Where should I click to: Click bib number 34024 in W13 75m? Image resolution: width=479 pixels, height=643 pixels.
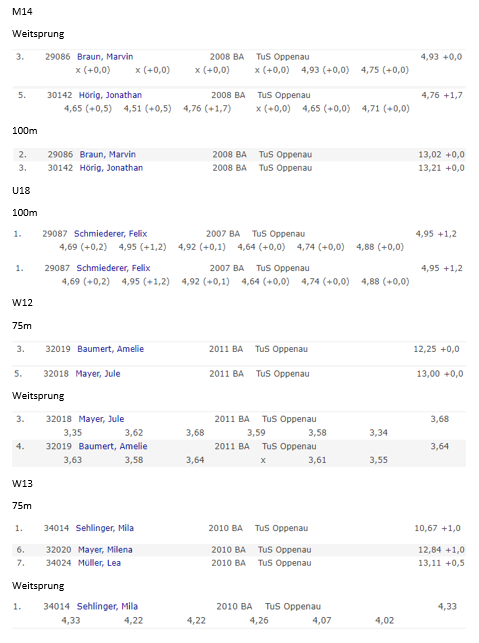tap(58, 563)
